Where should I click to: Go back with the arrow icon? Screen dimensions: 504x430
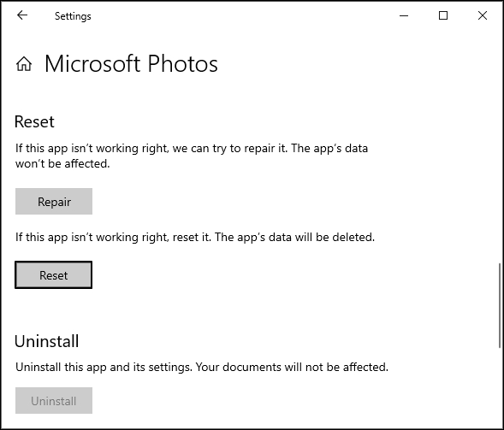click(x=22, y=15)
